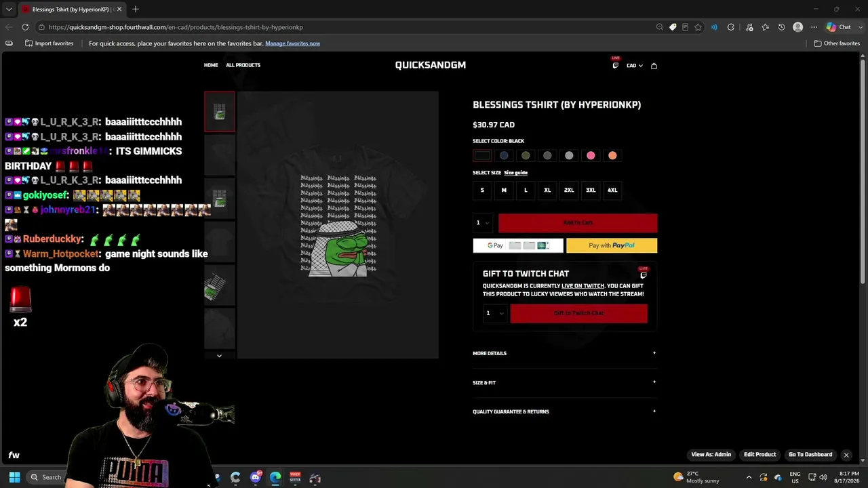868x488 pixels.
Task: Open the shopping price tag icon
Action: coord(673,27)
